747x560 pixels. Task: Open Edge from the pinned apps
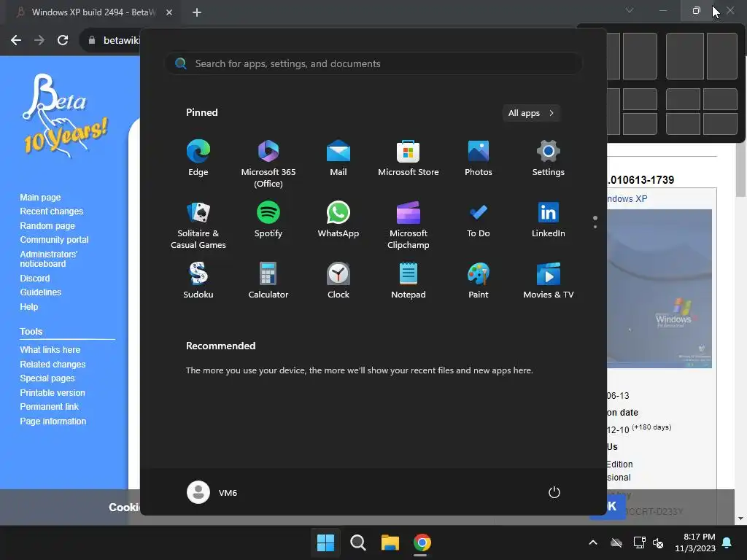tap(198, 158)
